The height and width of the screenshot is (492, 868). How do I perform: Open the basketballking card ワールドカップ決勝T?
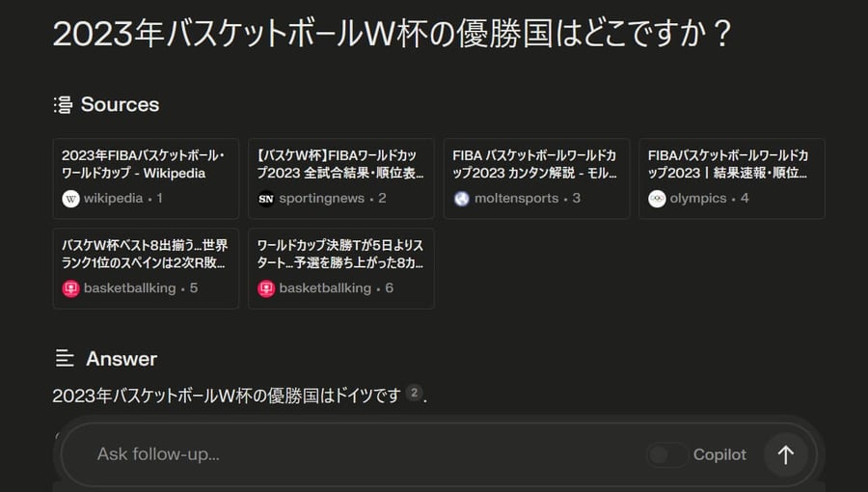[x=341, y=268]
